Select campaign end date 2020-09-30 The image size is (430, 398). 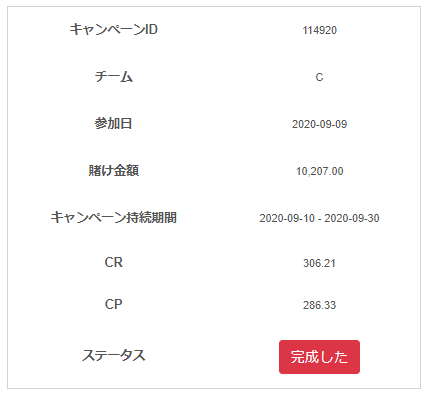point(352,218)
